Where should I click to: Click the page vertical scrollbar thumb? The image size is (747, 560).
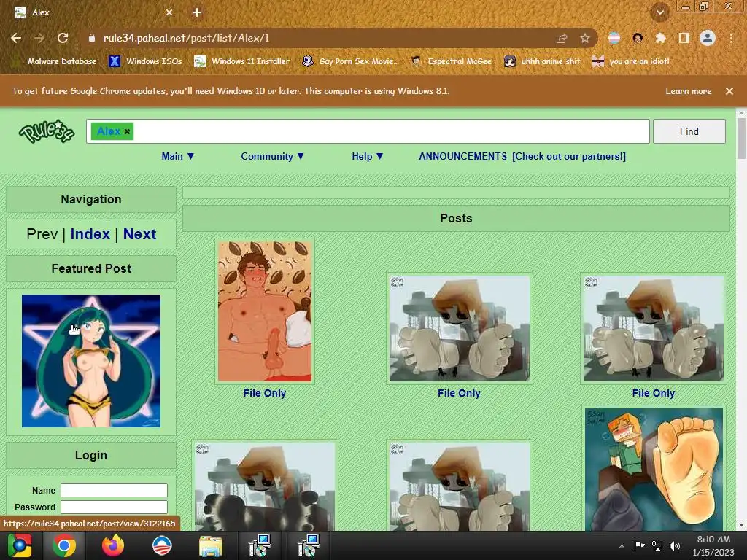(x=741, y=138)
